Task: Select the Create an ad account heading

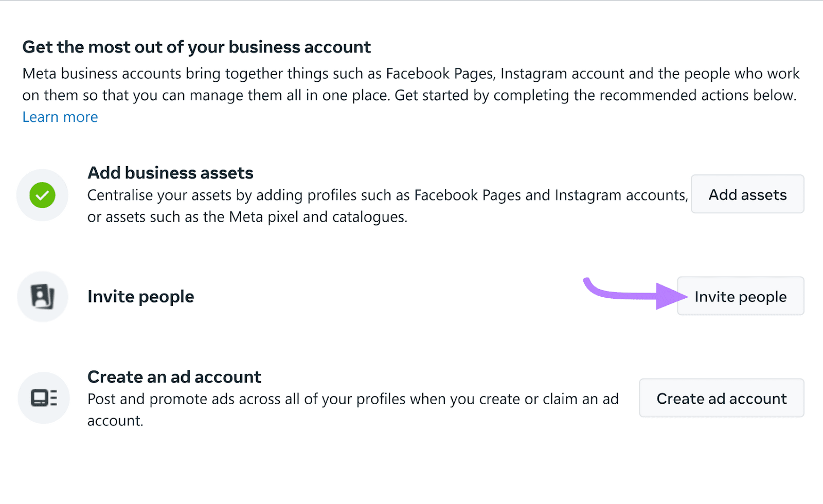Action: coord(174,377)
